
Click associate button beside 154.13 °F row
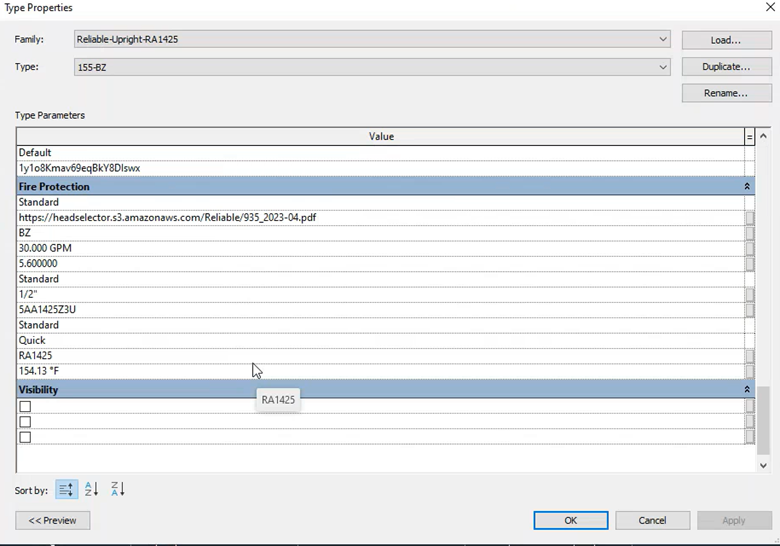750,371
